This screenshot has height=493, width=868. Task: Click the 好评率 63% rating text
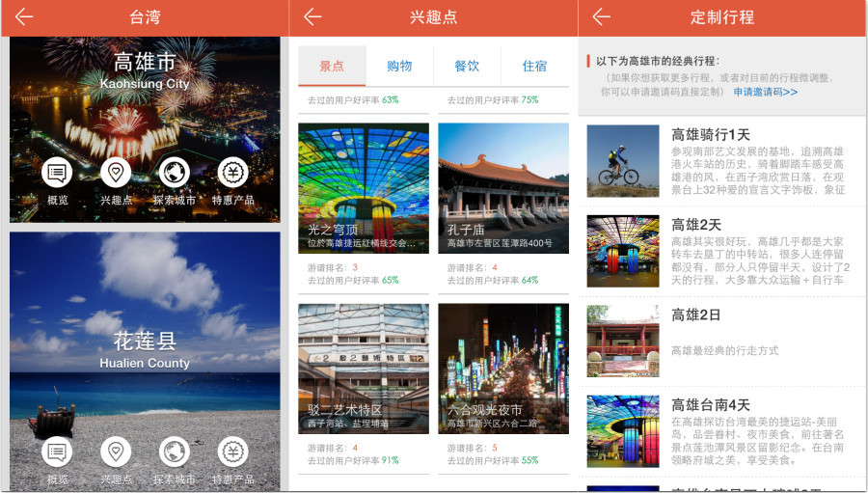pos(353,100)
